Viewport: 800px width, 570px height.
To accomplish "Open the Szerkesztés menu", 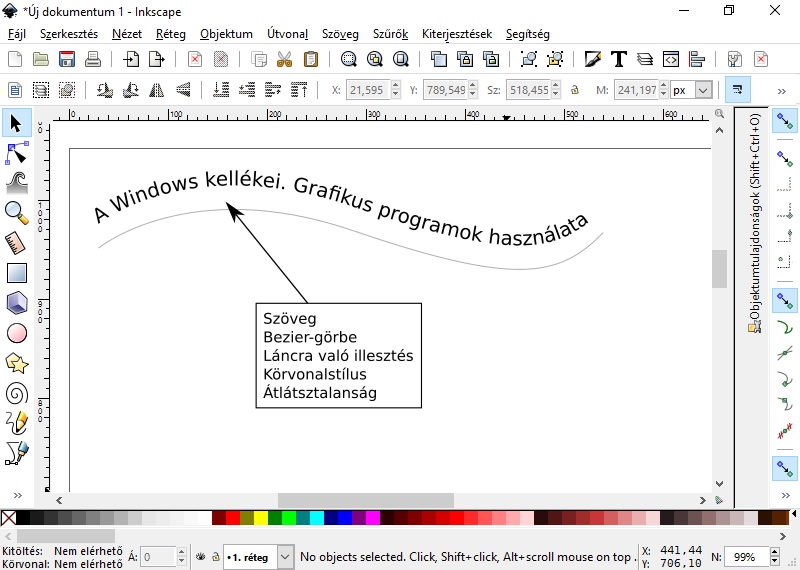I will coord(69,34).
